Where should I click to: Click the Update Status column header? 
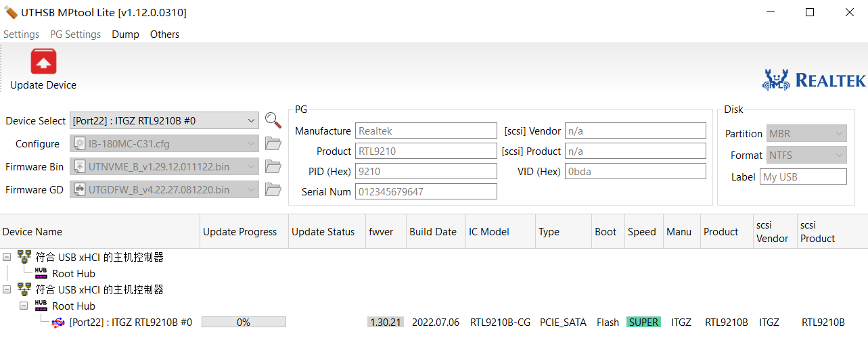(327, 231)
